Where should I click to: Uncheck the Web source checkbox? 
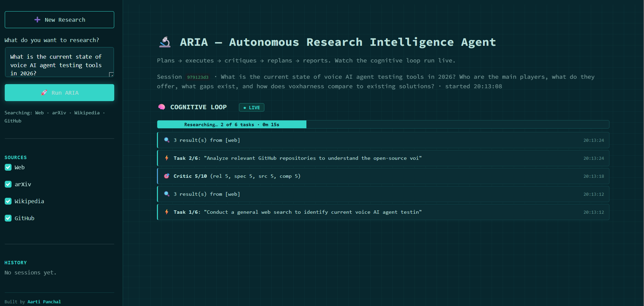(x=8, y=167)
